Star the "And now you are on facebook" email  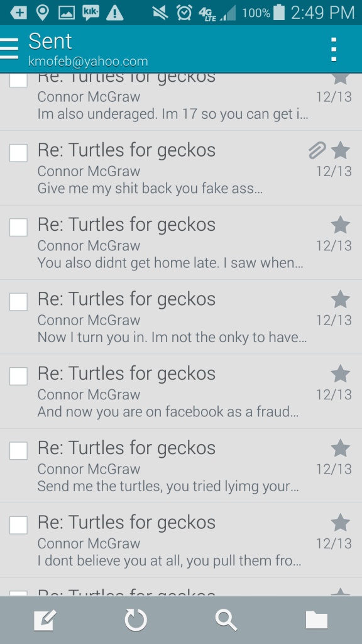[340, 374]
